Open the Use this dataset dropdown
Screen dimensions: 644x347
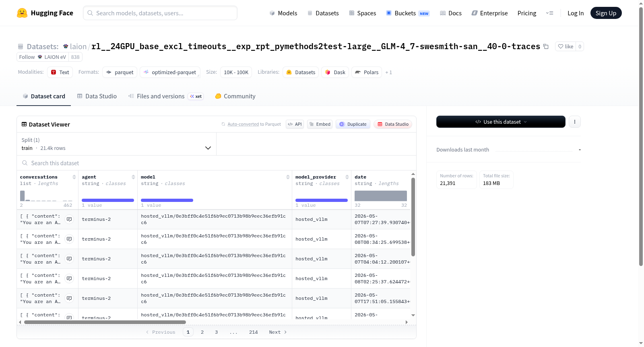[x=501, y=122]
